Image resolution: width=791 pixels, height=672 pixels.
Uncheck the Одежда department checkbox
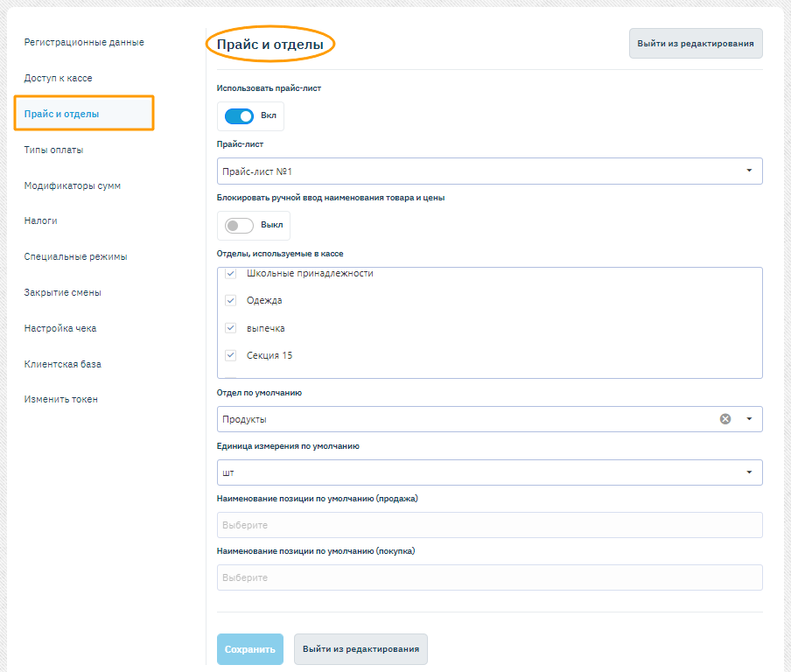click(231, 301)
